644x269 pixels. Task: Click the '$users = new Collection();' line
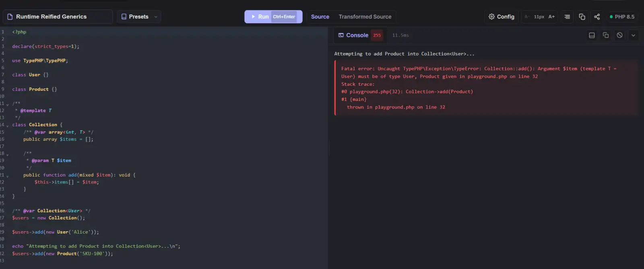coord(48,218)
